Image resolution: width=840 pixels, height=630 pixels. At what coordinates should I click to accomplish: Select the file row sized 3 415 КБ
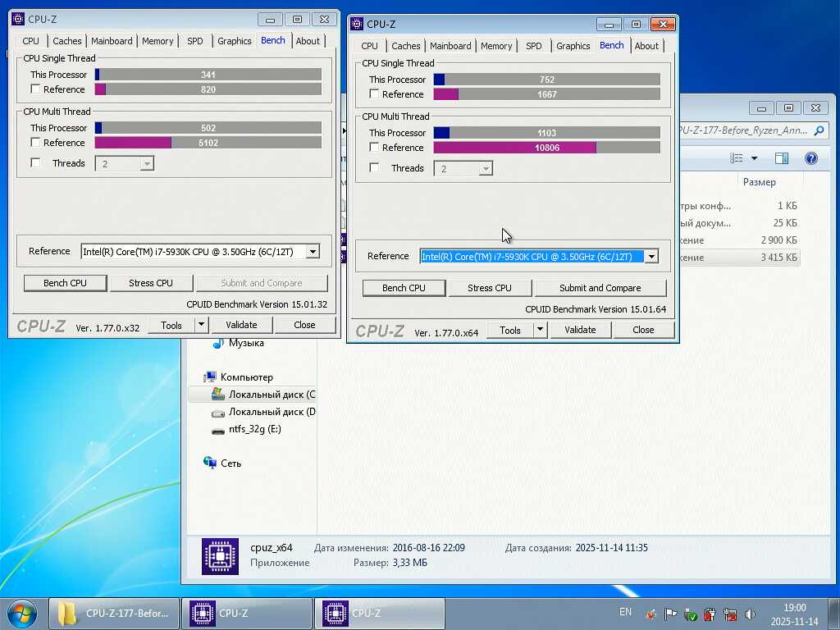point(740,258)
